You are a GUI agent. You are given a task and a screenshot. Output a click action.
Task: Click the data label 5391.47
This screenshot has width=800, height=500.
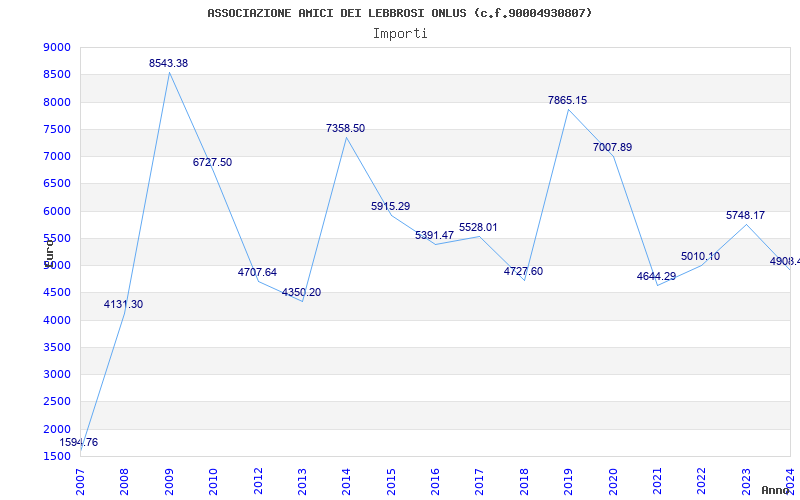[434, 235]
